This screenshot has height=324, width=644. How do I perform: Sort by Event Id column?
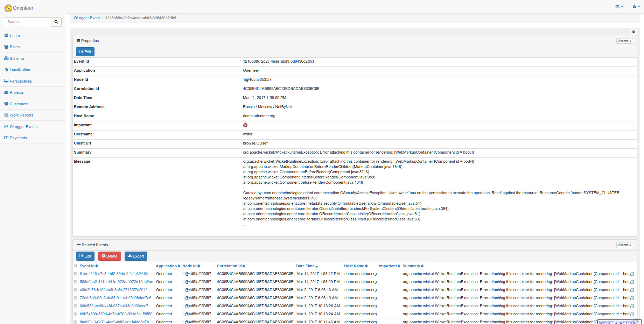tap(89, 266)
